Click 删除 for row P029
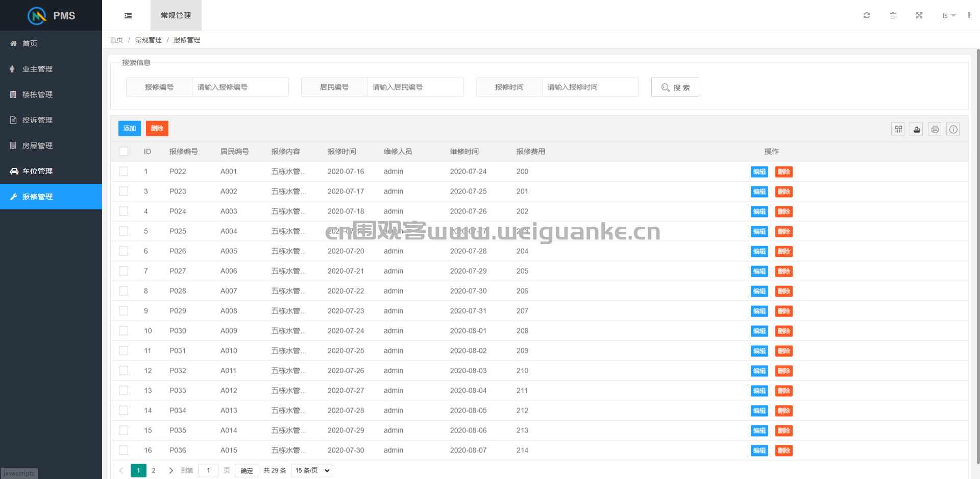This screenshot has width=980, height=479. pos(784,312)
